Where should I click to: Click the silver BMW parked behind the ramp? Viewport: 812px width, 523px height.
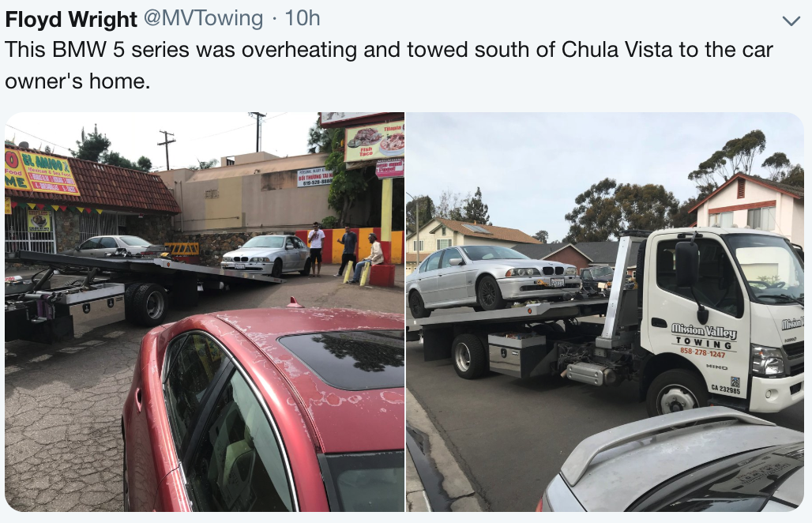click(265, 254)
